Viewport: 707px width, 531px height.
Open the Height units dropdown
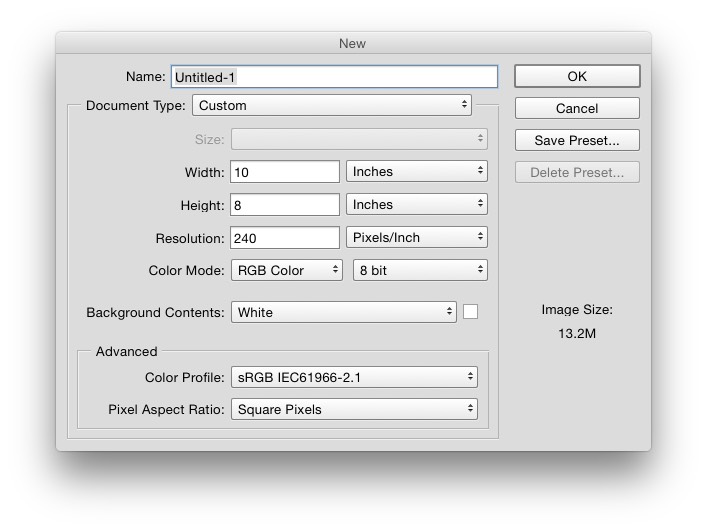[417, 204]
